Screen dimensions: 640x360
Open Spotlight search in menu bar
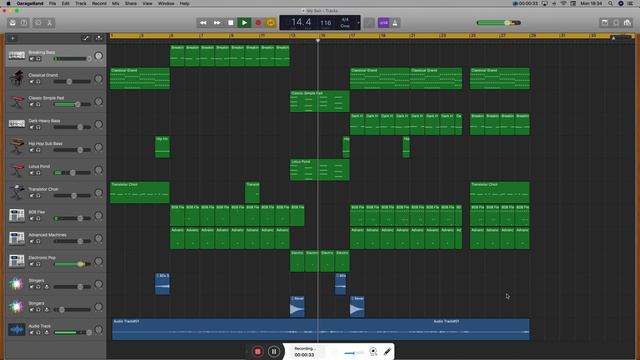pyautogui.click(x=610, y=3)
